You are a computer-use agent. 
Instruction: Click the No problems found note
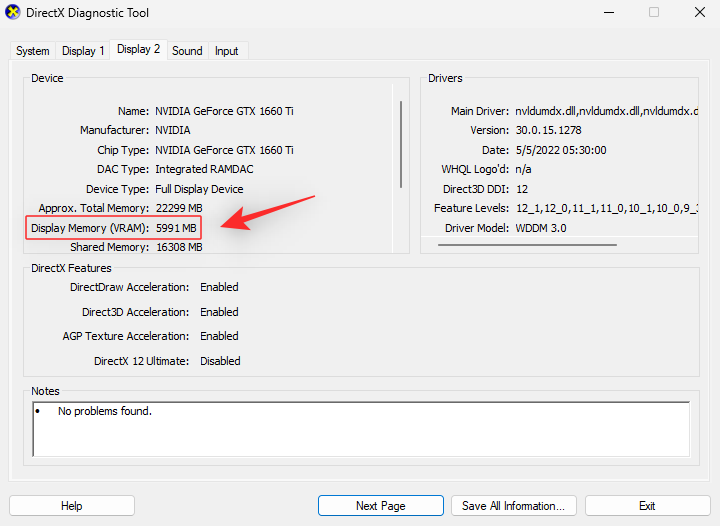click(x=105, y=411)
